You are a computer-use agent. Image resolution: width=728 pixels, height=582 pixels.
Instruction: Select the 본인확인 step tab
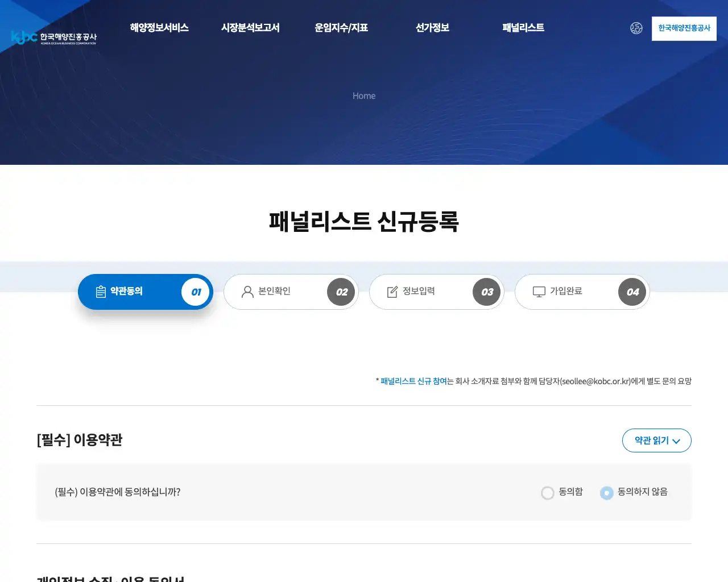[x=291, y=292]
